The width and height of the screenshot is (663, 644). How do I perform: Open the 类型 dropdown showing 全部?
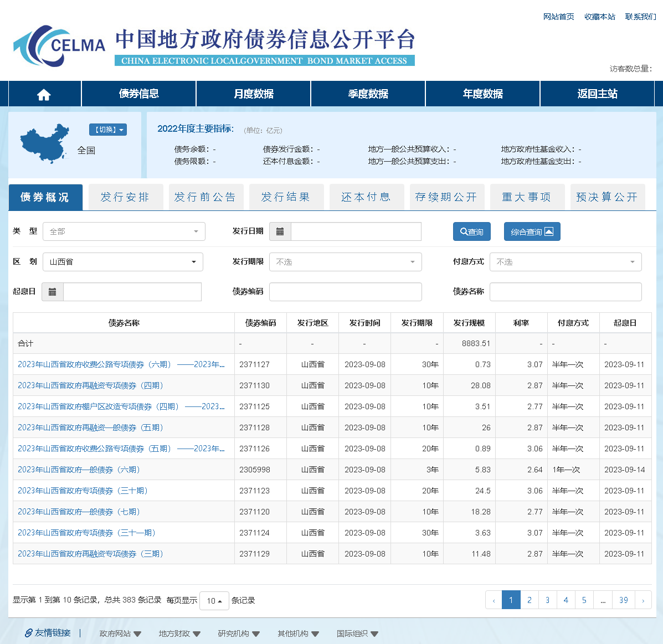124,231
